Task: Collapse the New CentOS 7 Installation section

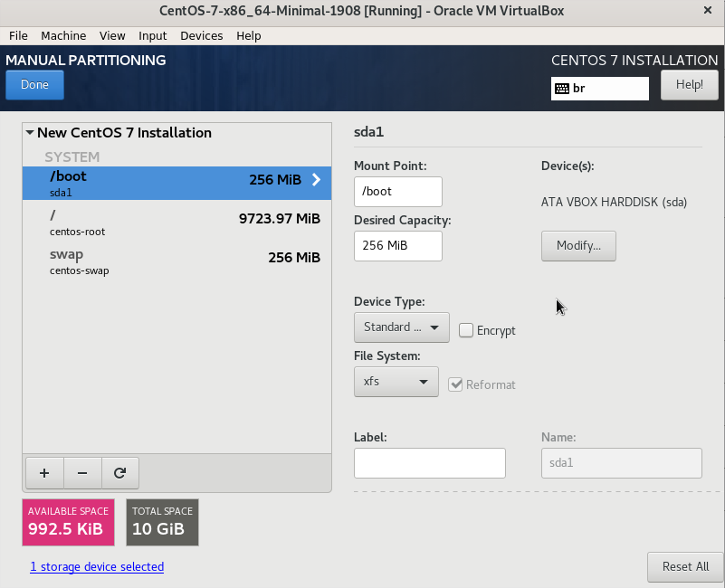Action: [30, 133]
